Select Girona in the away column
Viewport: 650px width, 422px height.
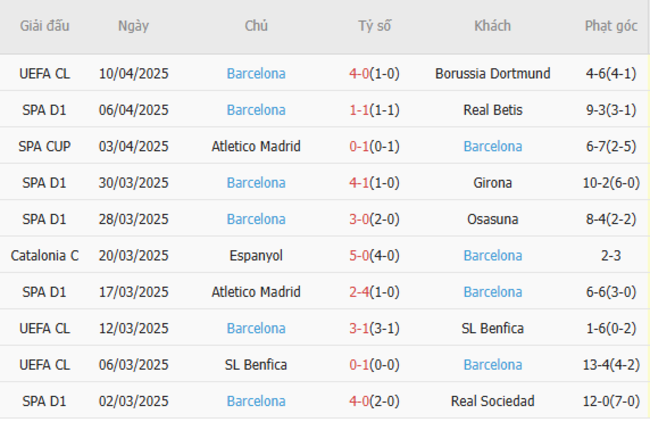[492, 183]
